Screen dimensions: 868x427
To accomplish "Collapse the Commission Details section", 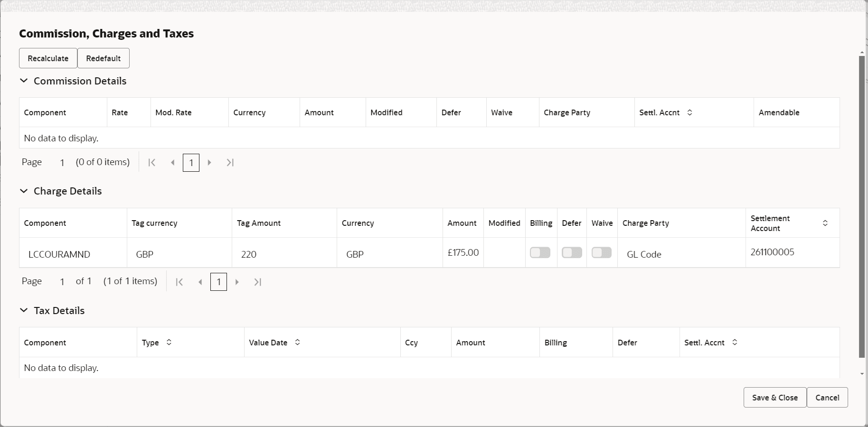I will 24,81.
